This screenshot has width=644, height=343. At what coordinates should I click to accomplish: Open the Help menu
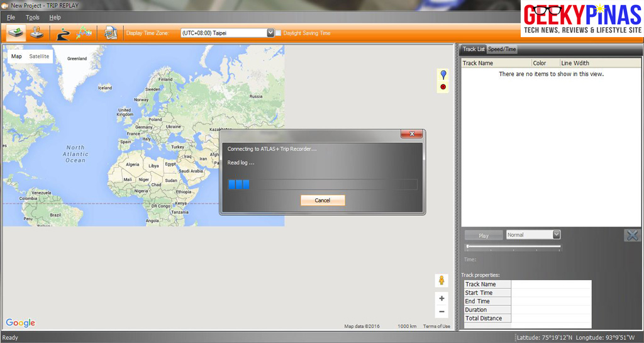[x=55, y=17]
